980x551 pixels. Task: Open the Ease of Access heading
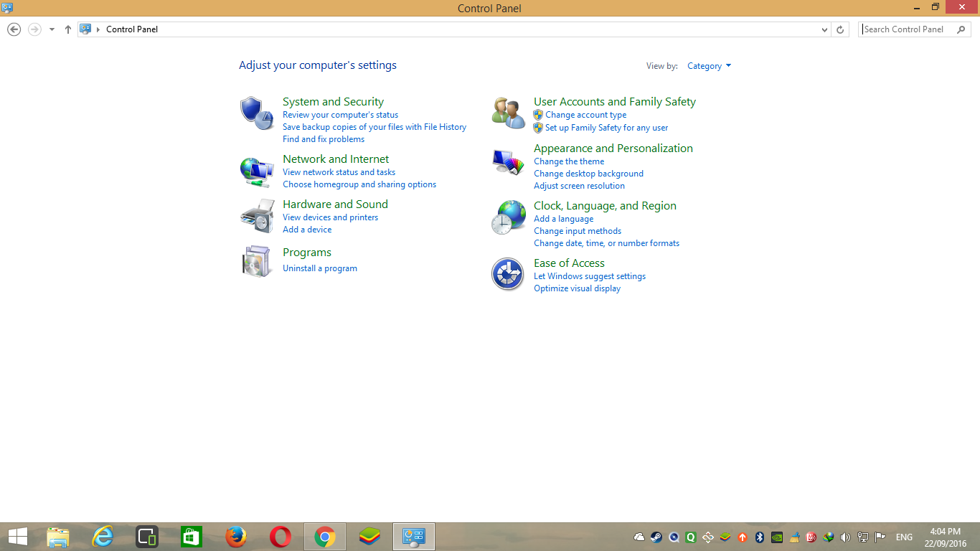pos(569,263)
